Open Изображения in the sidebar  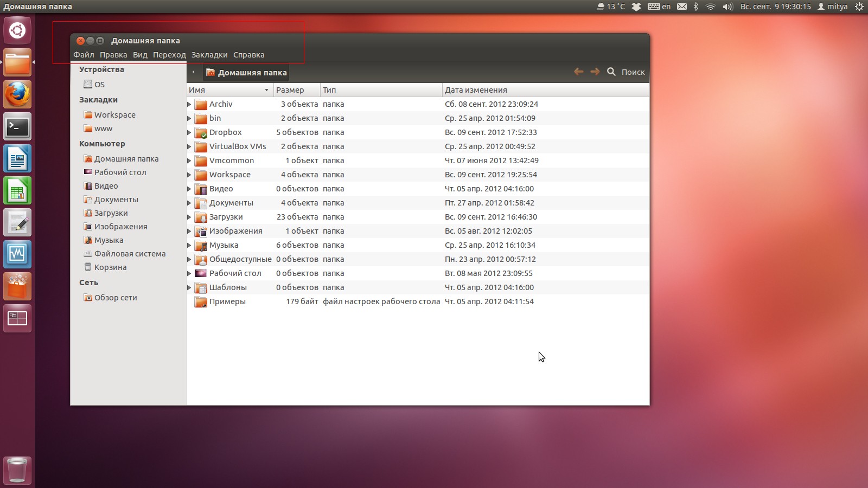(116, 227)
